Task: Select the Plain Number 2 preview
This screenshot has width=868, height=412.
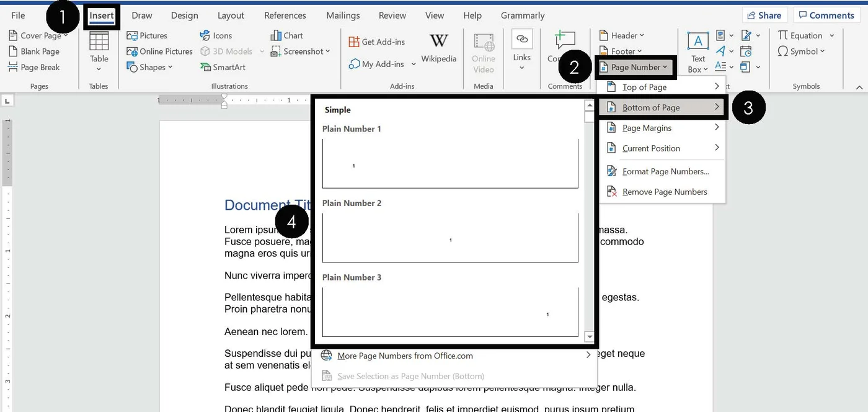Action: click(x=450, y=238)
